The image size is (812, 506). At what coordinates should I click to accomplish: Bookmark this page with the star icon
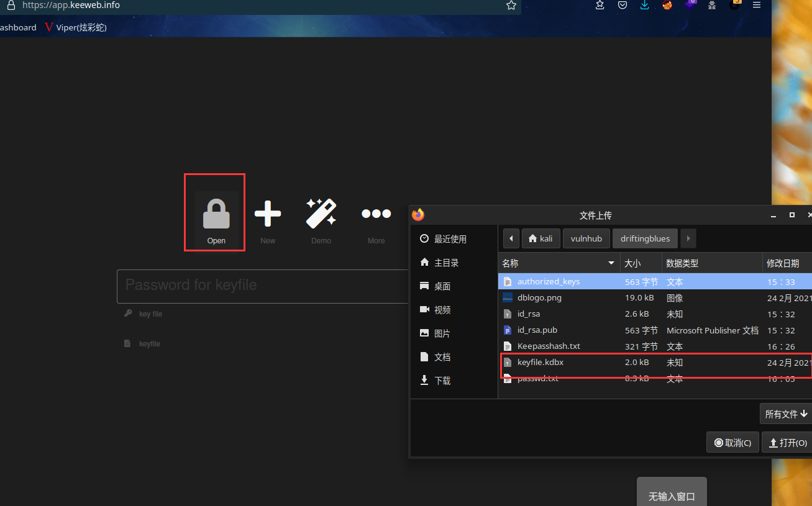[x=511, y=5]
